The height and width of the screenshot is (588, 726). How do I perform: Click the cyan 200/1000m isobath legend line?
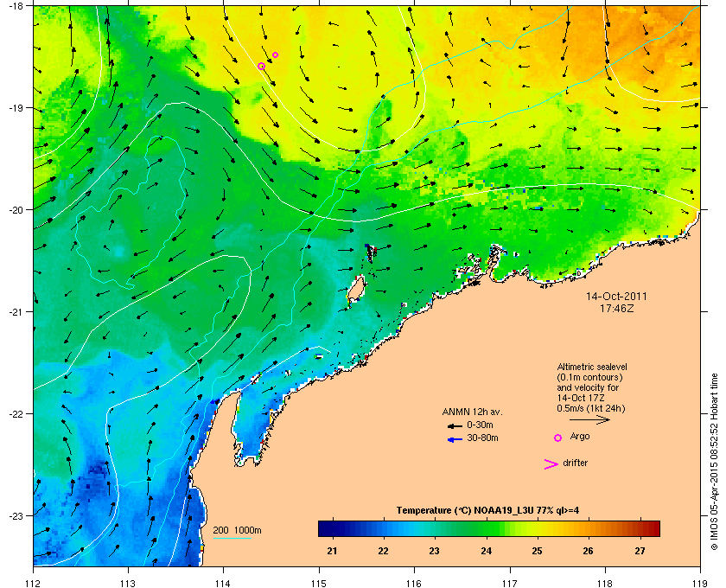tap(232, 539)
